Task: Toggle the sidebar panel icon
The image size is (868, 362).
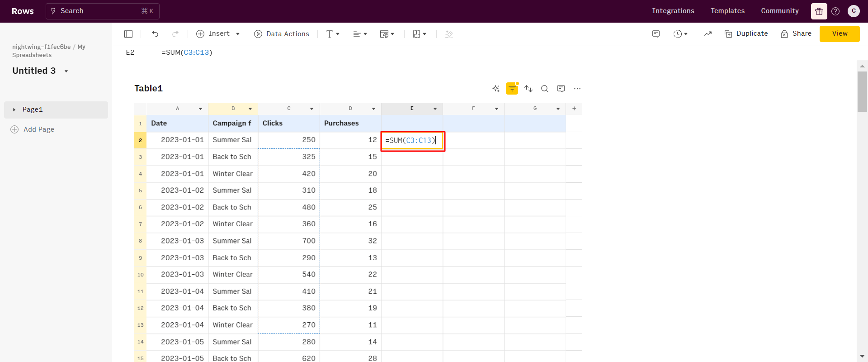Action: coord(128,34)
